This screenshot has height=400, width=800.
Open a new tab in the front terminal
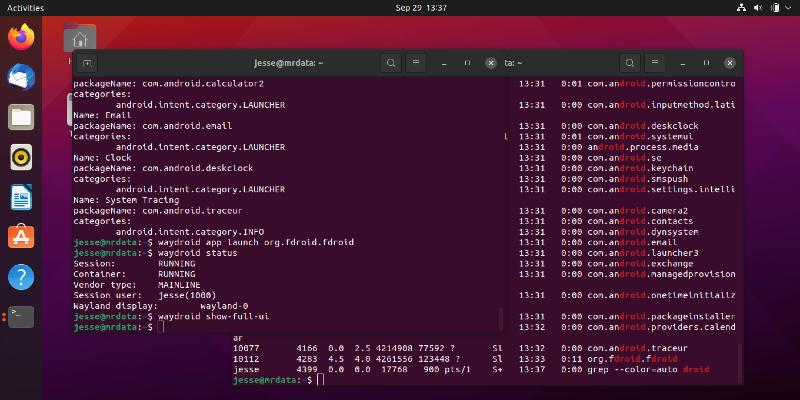coord(87,63)
